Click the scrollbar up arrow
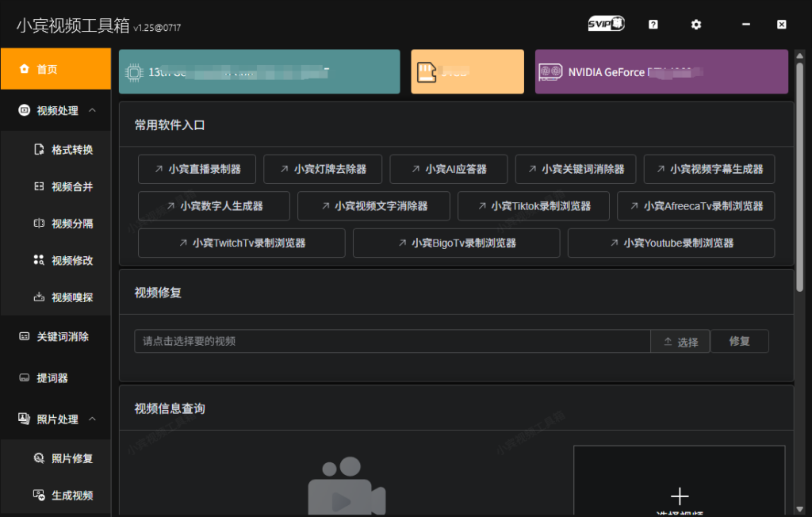812x517 pixels. (x=799, y=56)
